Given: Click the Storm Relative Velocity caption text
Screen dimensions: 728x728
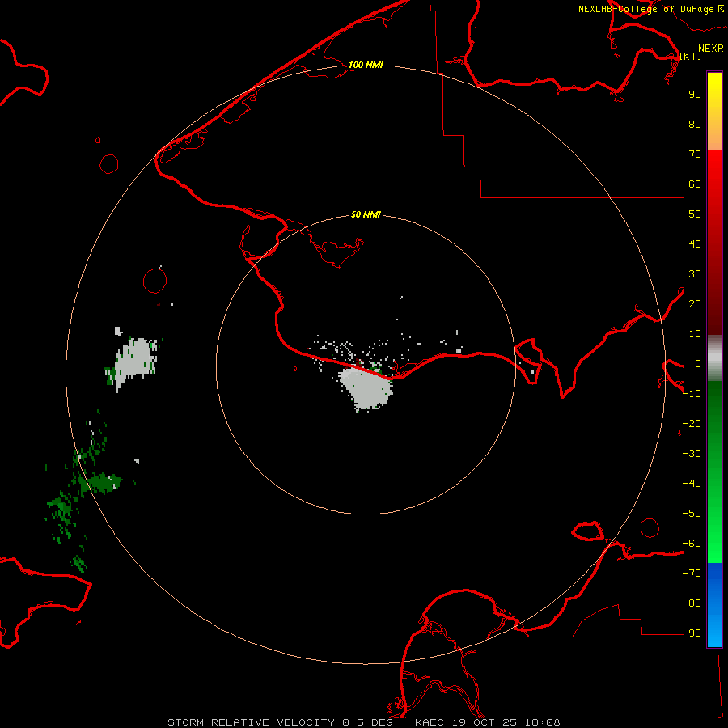Looking at the screenshot, I should pyautogui.click(x=364, y=722).
